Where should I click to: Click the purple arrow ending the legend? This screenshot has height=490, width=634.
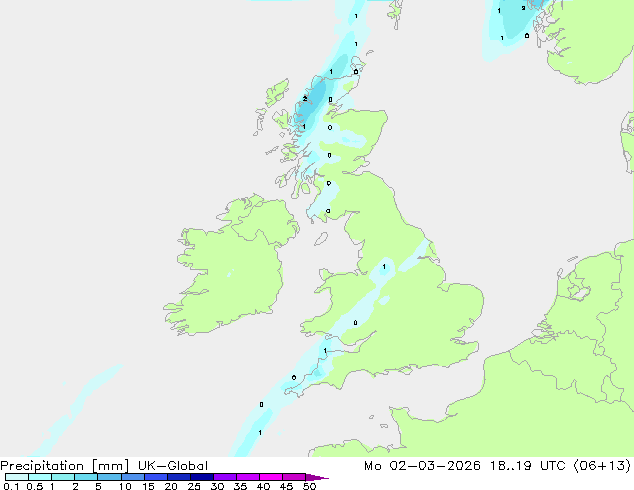[317, 477]
